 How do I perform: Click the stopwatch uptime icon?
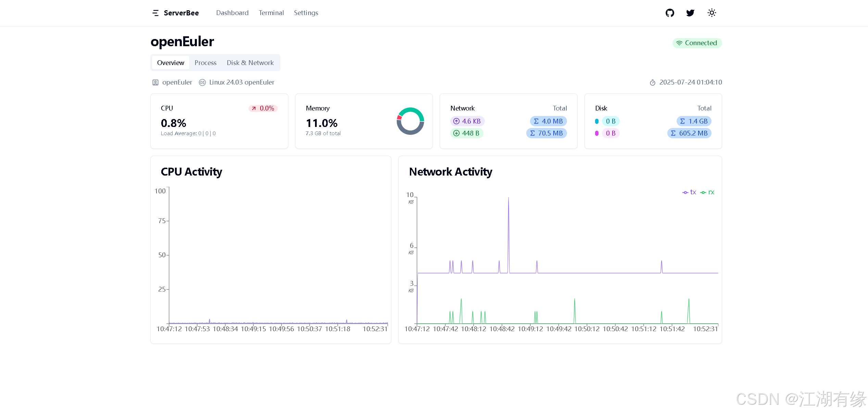[x=653, y=82]
